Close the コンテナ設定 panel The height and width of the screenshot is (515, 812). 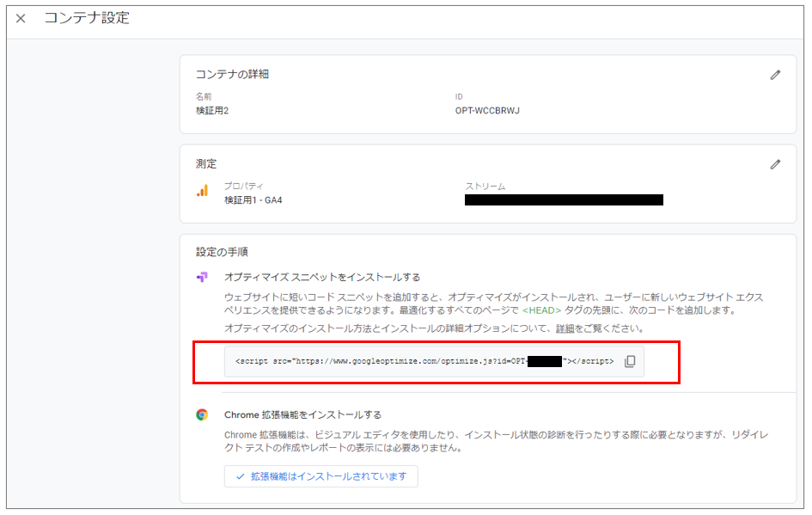coord(21,19)
